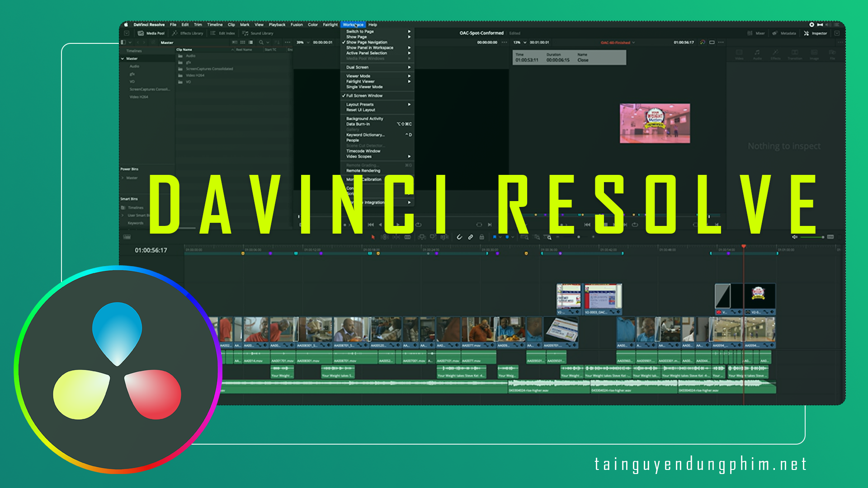The width and height of the screenshot is (868, 488).
Task: Open the media pool three-dot options
Action: [288, 42]
